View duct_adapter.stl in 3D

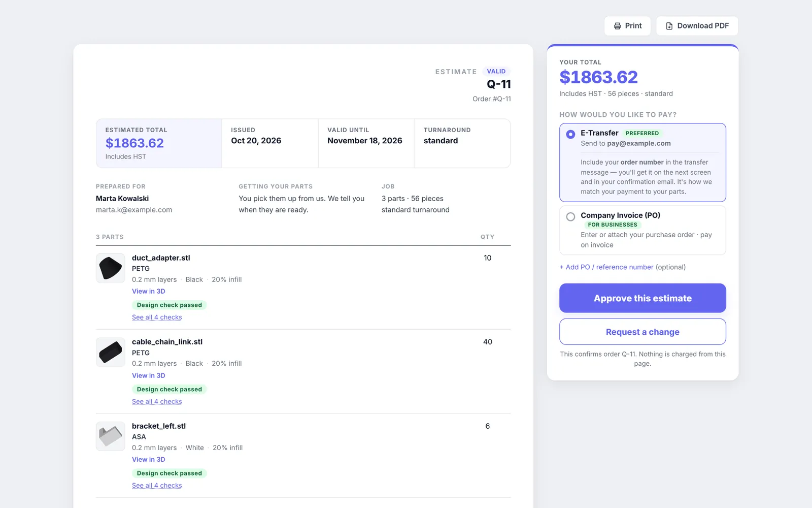point(149,291)
